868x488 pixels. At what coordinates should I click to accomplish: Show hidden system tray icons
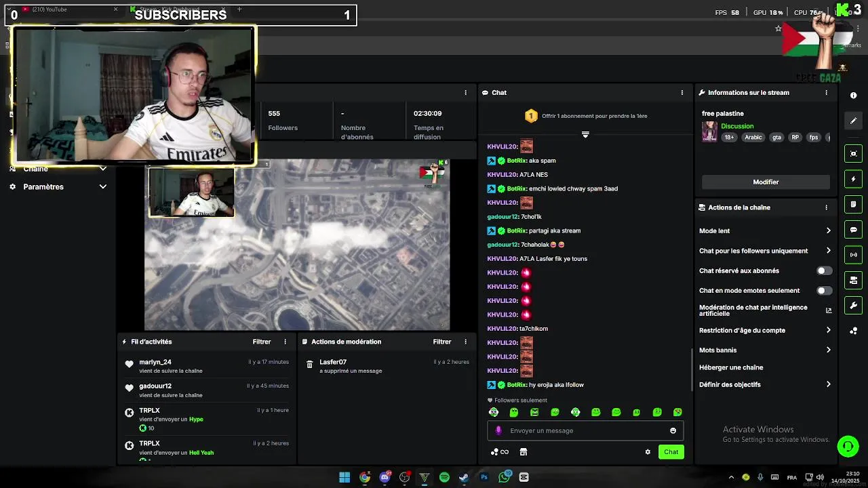click(731, 477)
